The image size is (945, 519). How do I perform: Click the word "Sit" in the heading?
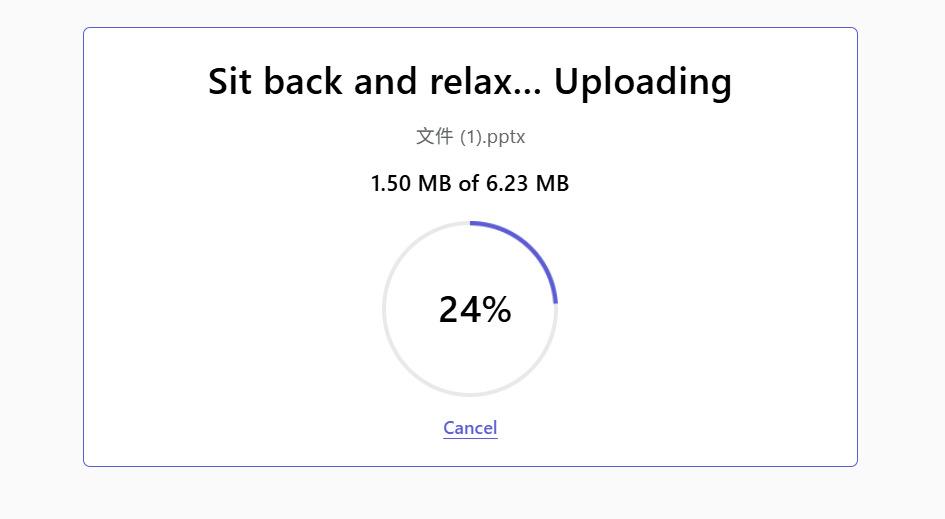230,81
